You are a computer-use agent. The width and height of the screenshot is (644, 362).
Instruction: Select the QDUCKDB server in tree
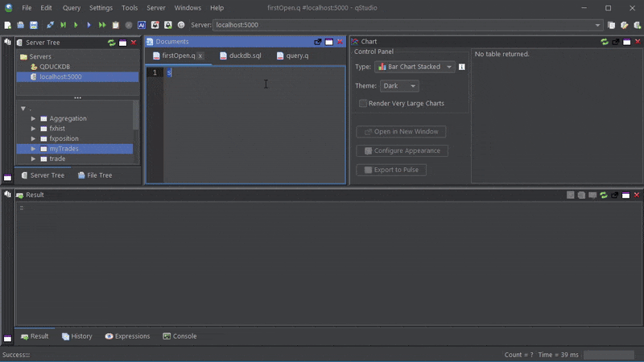point(55,67)
